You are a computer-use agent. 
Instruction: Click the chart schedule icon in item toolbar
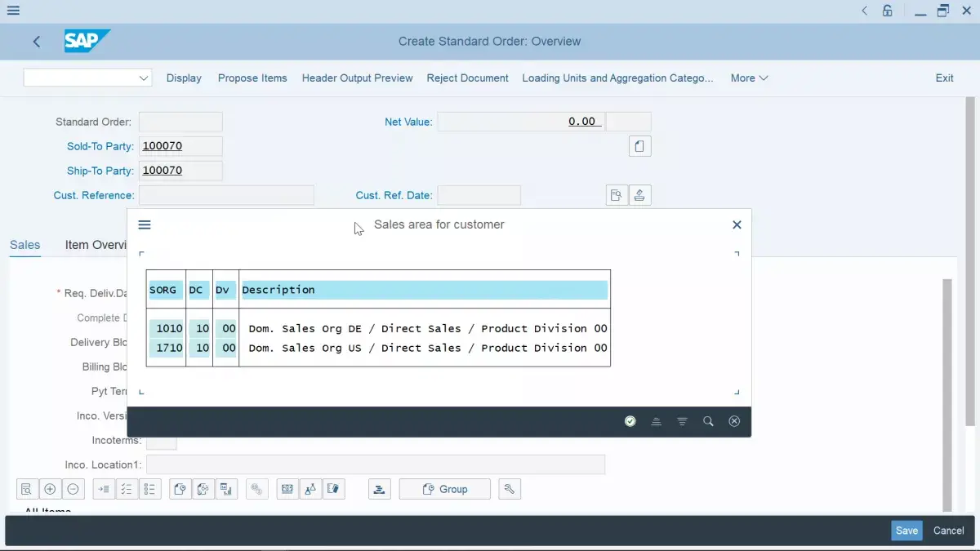pyautogui.click(x=226, y=489)
